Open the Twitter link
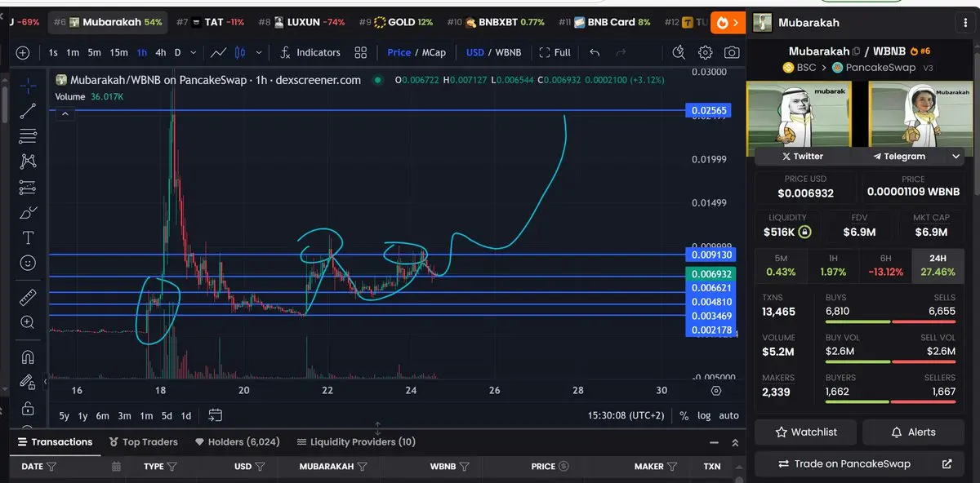The width and height of the screenshot is (980, 483). (803, 156)
